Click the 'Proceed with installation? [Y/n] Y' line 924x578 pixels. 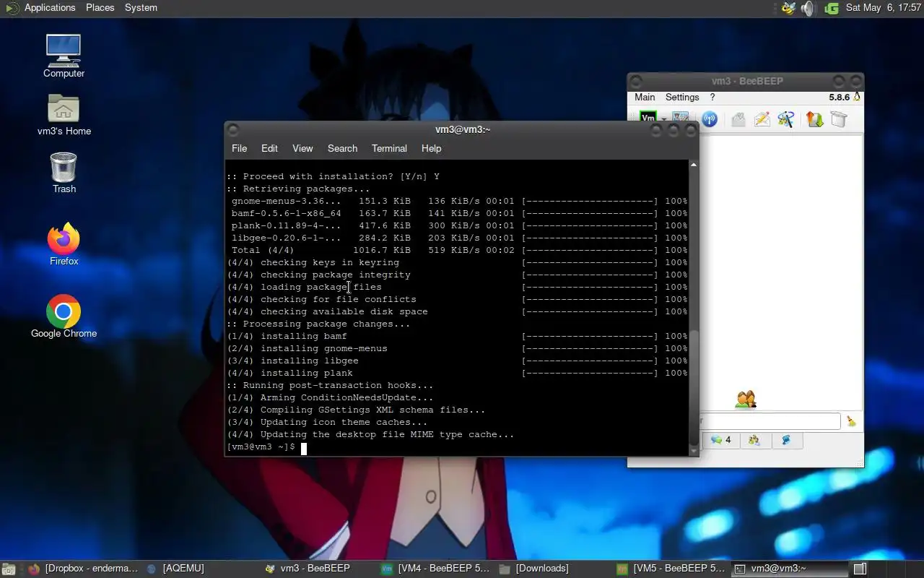[333, 177]
